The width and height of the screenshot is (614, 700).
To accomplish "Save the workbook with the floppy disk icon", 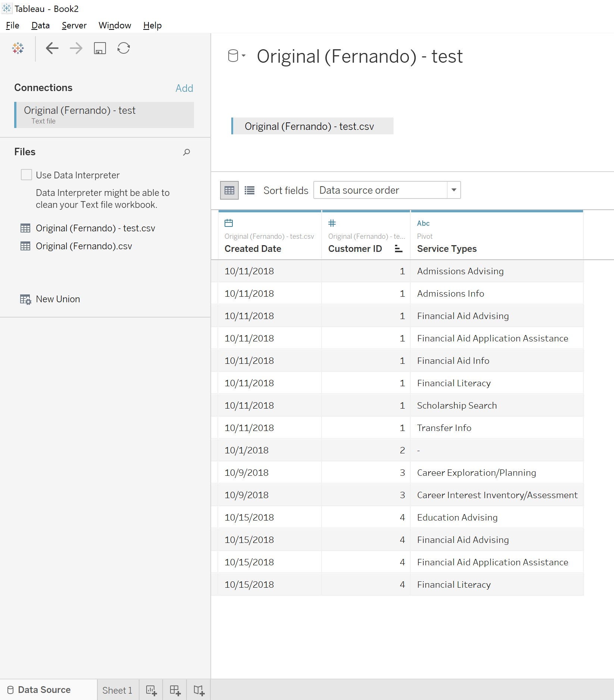I will coord(100,48).
